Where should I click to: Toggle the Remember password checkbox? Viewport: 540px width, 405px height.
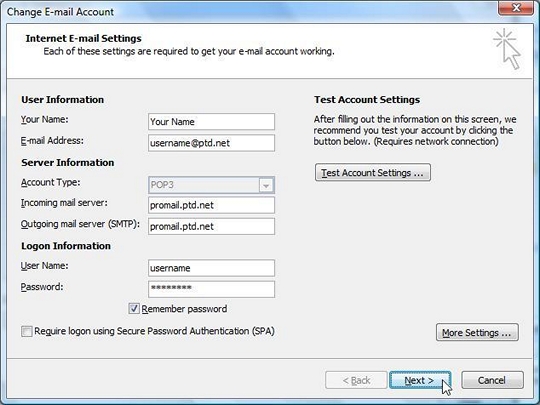coord(134,309)
